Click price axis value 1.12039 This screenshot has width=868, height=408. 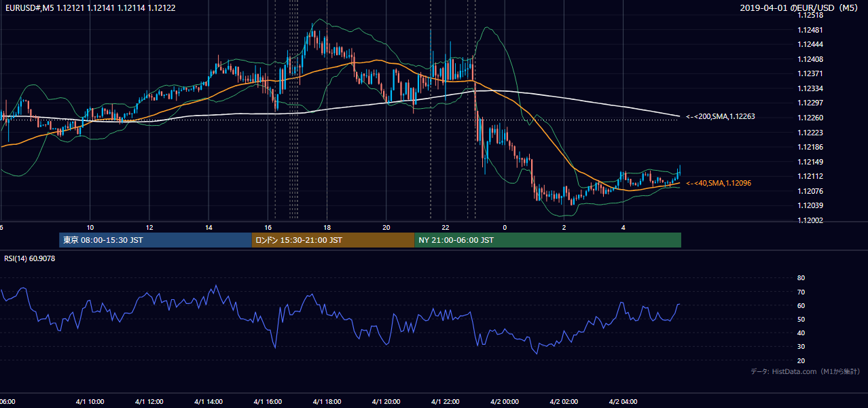coord(810,205)
